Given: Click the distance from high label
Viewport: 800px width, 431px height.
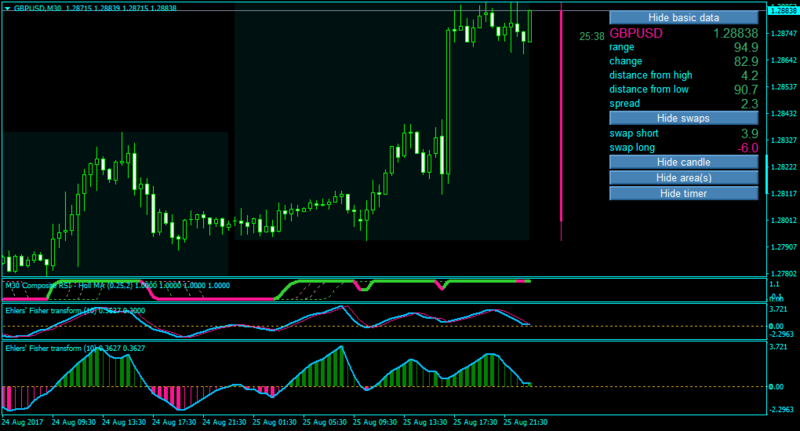Looking at the screenshot, I should click(651, 75).
